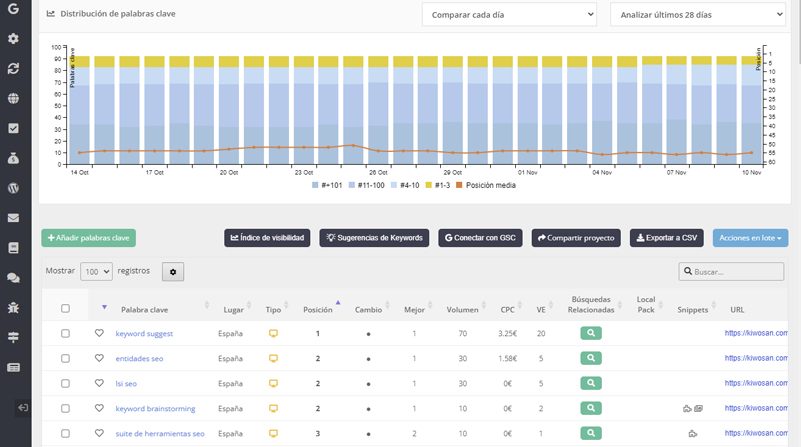Open related searches for 'keyword brainstorming'
The width and height of the screenshot is (801, 447).
pyautogui.click(x=591, y=408)
